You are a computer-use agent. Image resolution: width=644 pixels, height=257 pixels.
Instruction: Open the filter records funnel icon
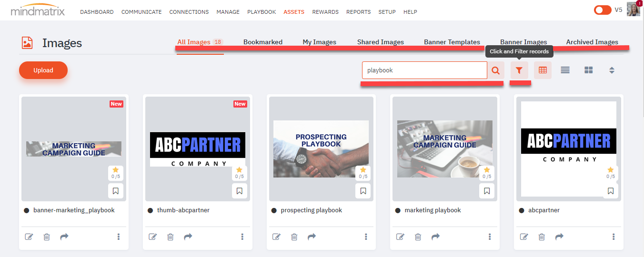[x=519, y=70]
